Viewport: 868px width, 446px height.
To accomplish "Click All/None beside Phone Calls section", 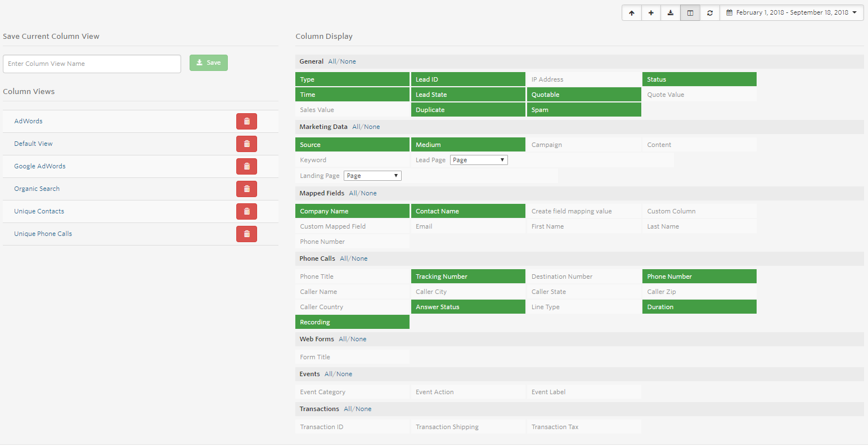I will pyautogui.click(x=353, y=258).
